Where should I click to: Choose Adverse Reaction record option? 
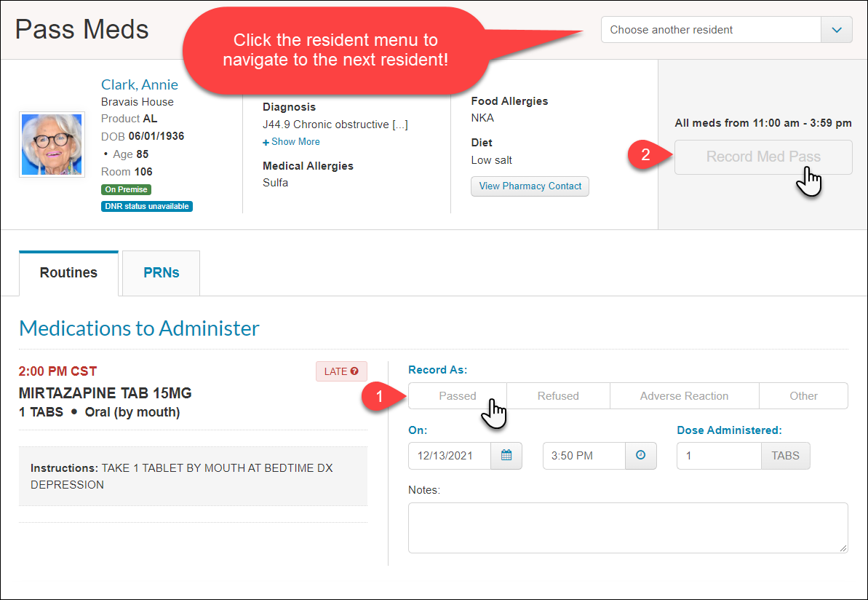[684, 396]
